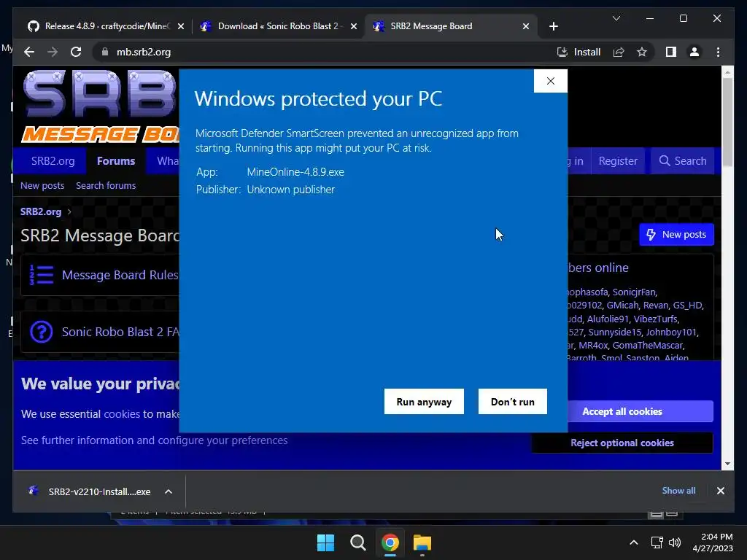Open a new browser tab
The image size is (747, 560).
click(553, 27)
